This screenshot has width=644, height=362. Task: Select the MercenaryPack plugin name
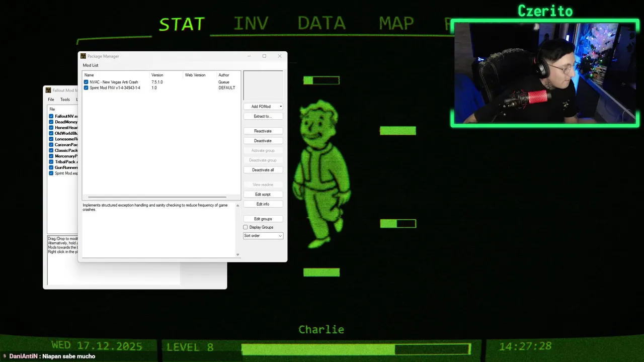pyautogui.click(x=66, y=156)
